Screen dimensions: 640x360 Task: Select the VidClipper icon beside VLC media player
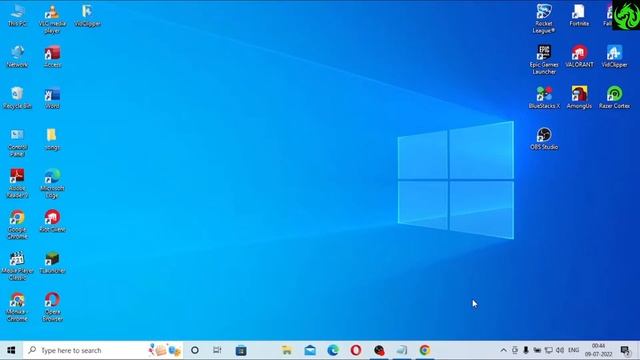pos(87,16)
